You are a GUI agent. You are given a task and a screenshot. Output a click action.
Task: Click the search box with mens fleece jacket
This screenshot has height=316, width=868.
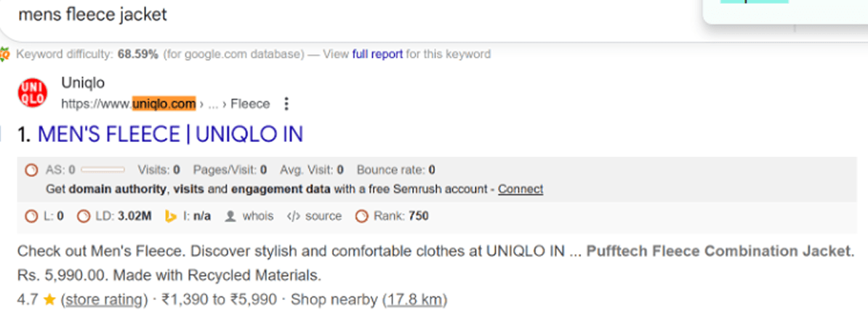291,15
